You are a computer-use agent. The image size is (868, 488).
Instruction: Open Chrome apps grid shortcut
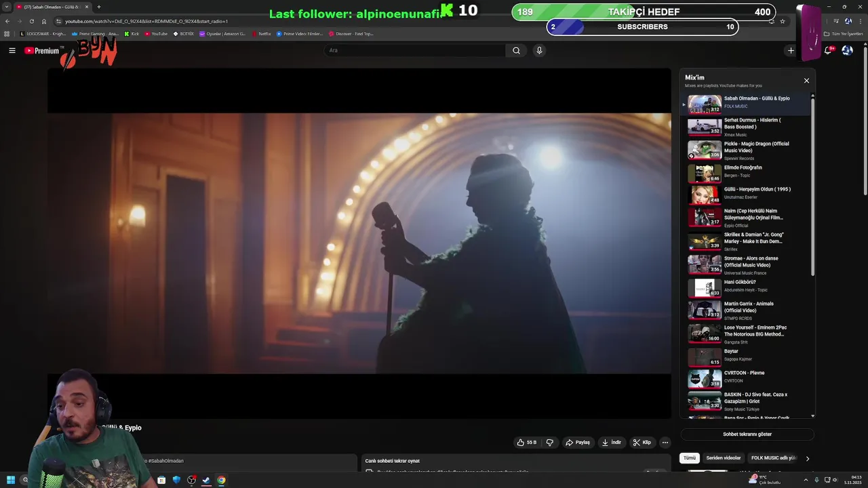(x=7, y=33)
